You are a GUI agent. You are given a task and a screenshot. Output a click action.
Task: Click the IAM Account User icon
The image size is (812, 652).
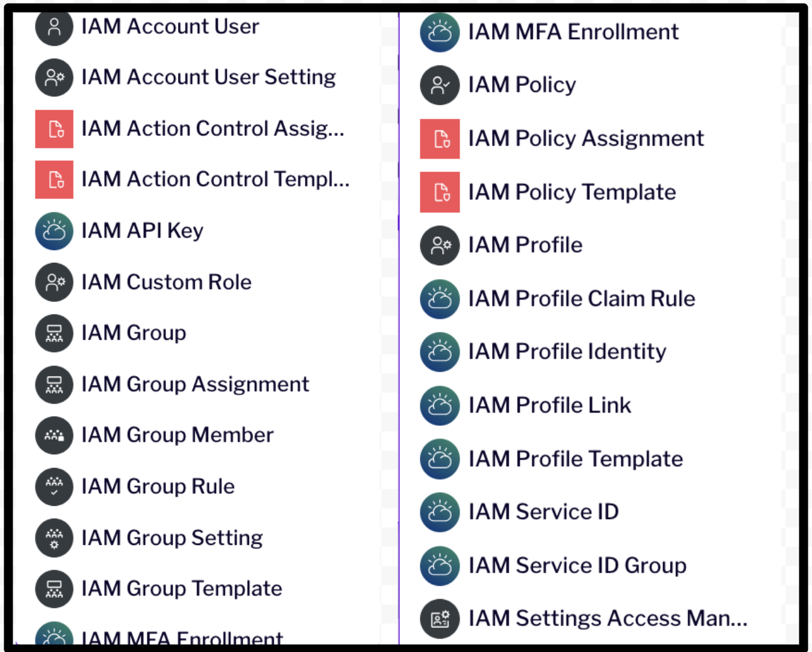tap(54, 27)
